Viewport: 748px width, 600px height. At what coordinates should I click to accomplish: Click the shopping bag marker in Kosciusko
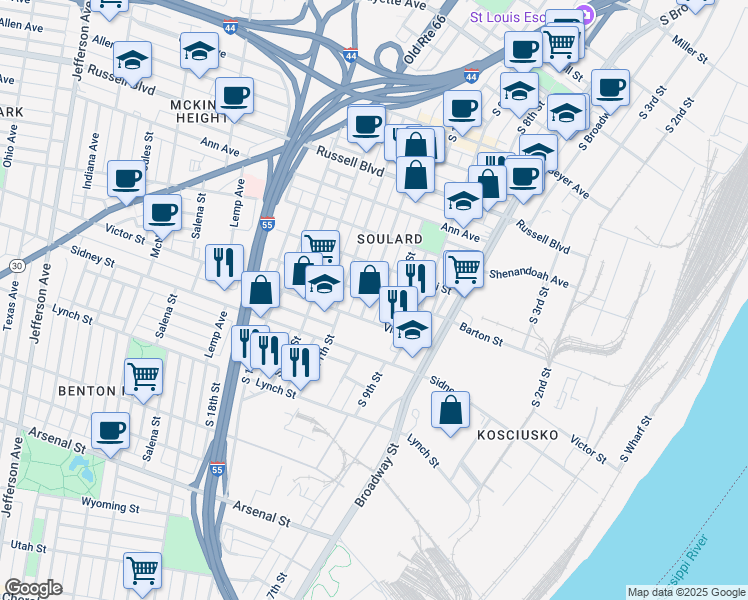(451, 408)
